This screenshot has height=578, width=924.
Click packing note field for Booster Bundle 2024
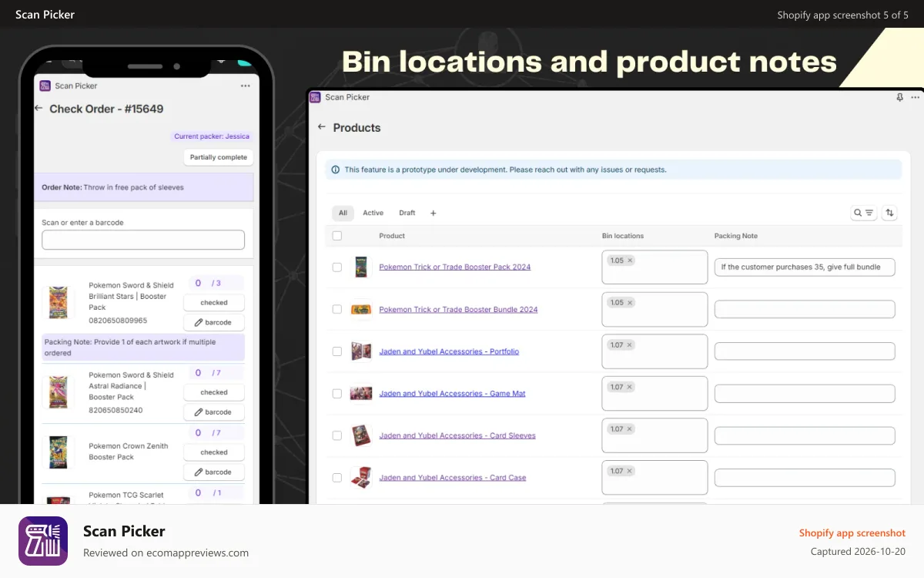tap(805, 309)
